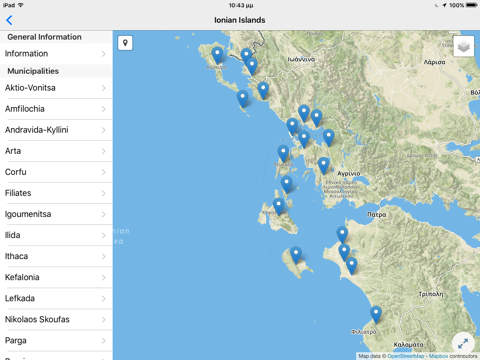This screenshot has height=360, width=480.
Task: Tap the blue back arrow
Action: point(9,20)
